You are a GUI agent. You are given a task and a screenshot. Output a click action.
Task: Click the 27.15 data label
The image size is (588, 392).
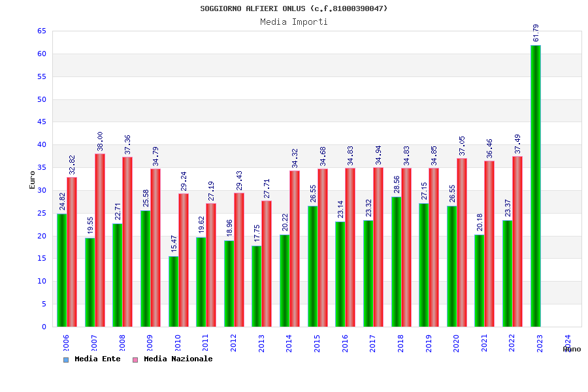tap(424, 191)
